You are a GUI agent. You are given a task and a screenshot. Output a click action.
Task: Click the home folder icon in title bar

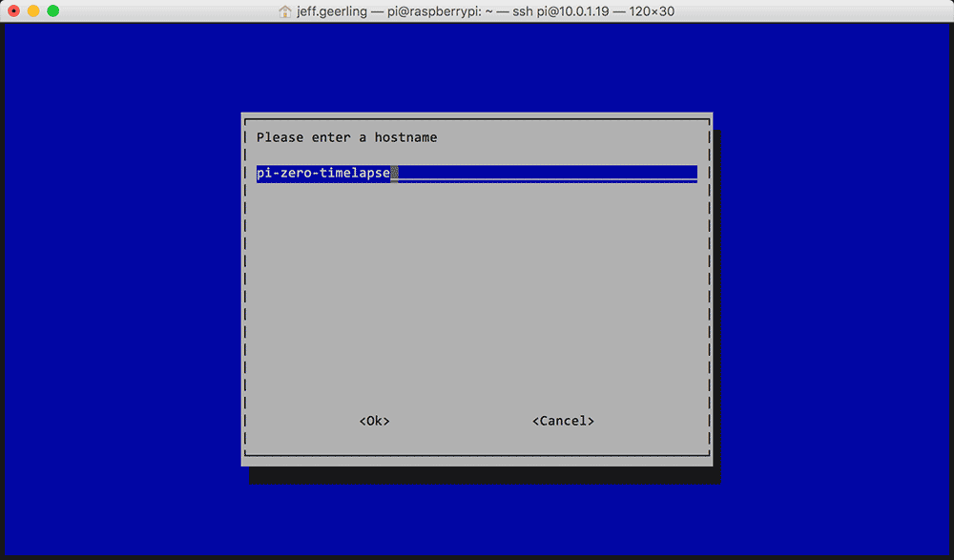coord(284,10)
